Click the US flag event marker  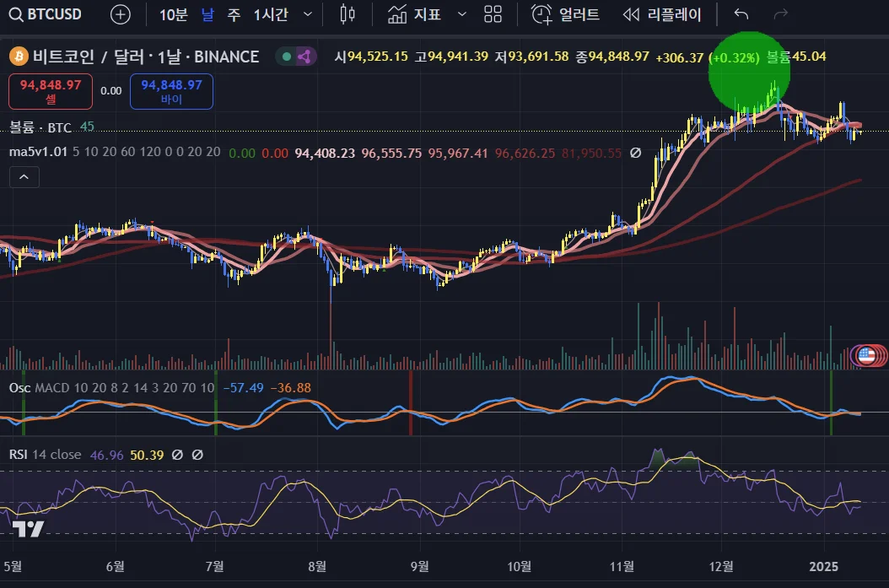click(x=865, y=355)
